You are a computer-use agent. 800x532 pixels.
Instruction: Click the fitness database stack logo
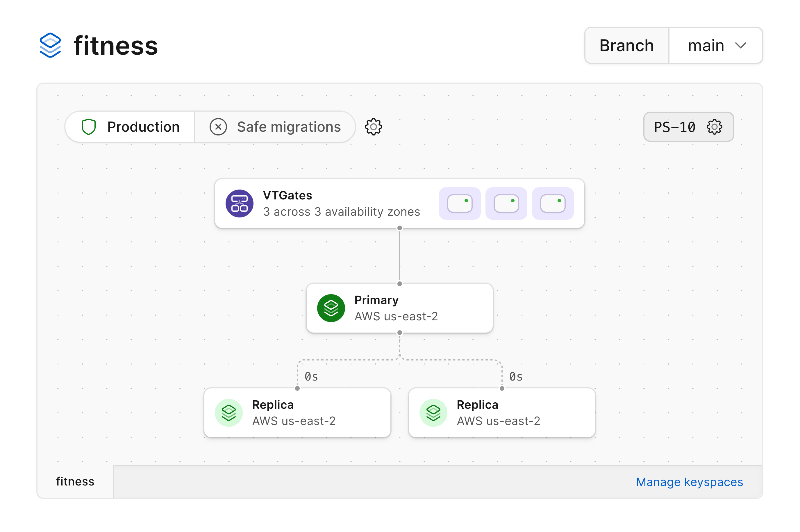pyautogui.click(x=50, y=45)
